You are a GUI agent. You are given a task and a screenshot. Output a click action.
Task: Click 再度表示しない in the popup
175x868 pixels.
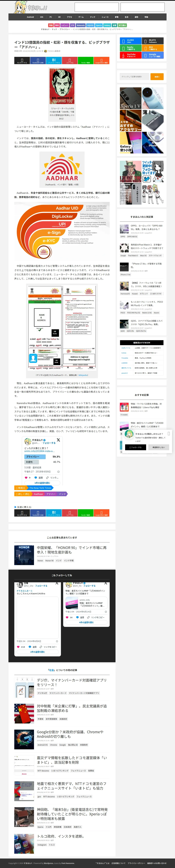(x=159, y=447)
